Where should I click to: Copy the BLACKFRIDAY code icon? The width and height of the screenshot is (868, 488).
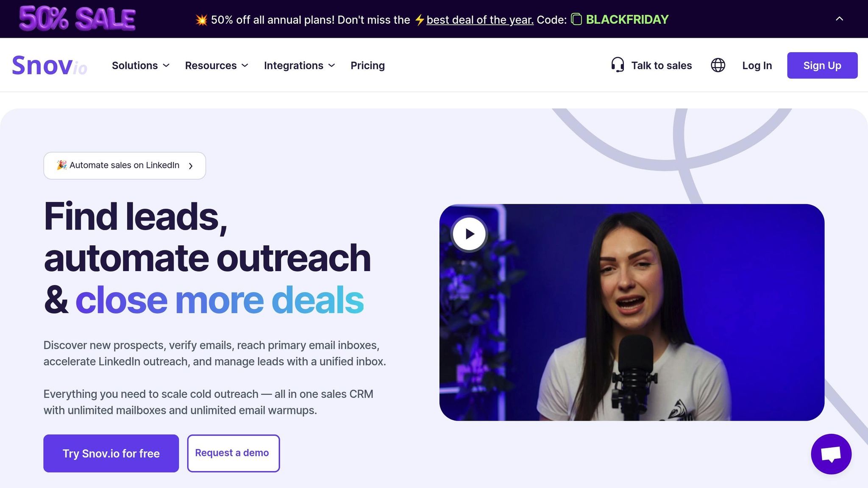point(576,19)
